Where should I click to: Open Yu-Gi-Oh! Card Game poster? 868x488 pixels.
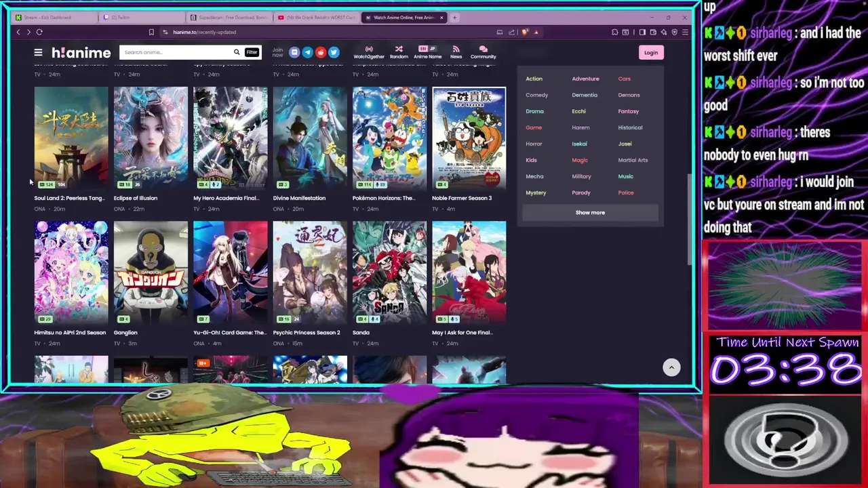point(230,272)
